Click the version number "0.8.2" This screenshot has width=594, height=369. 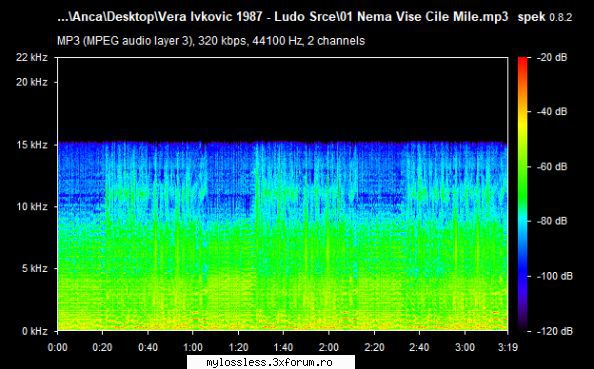pos(561,17)
